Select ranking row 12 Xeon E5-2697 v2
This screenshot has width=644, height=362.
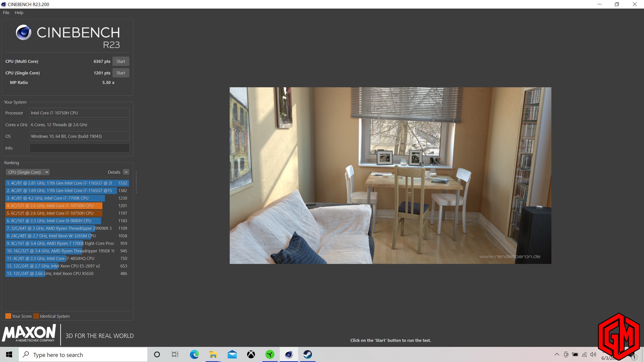pyautogui.click(x=67, y=266)
